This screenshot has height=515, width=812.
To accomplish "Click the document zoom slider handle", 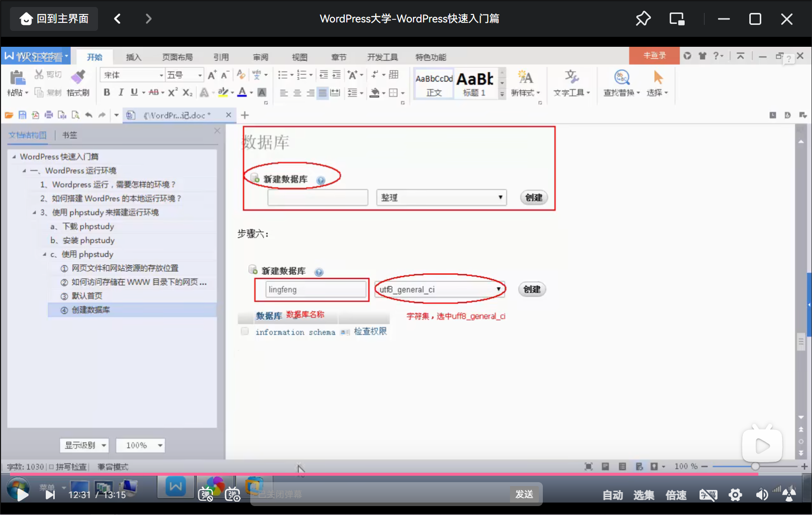I will [755, 467].
